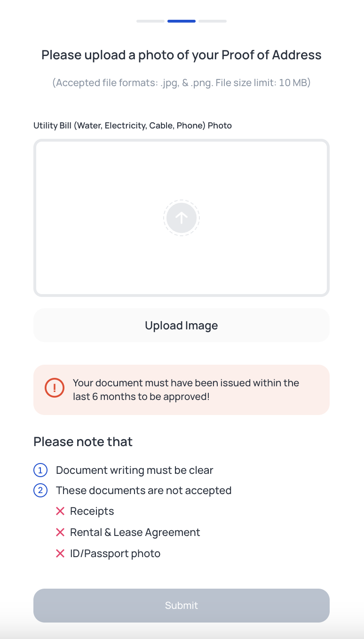Viewport: 364px width, 639px height.
Task: Click the six-month issuance warning banner
Action: [182, 390]
